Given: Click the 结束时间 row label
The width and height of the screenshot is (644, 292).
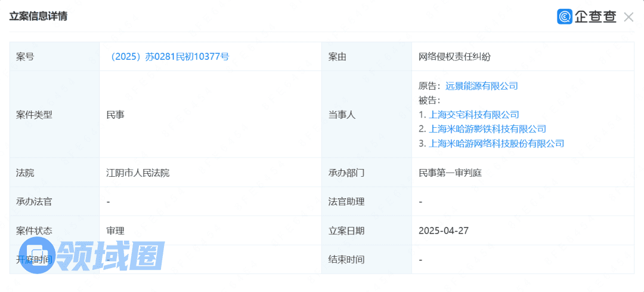Looking at the screenshot, I should (x=346, y=260).
